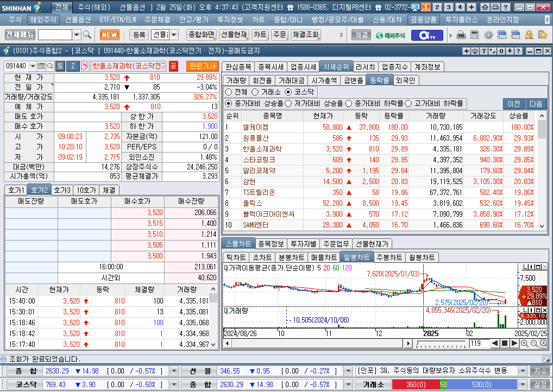
Task: Click the 지수 button in bottom bar
Action: tap(540, 371)
